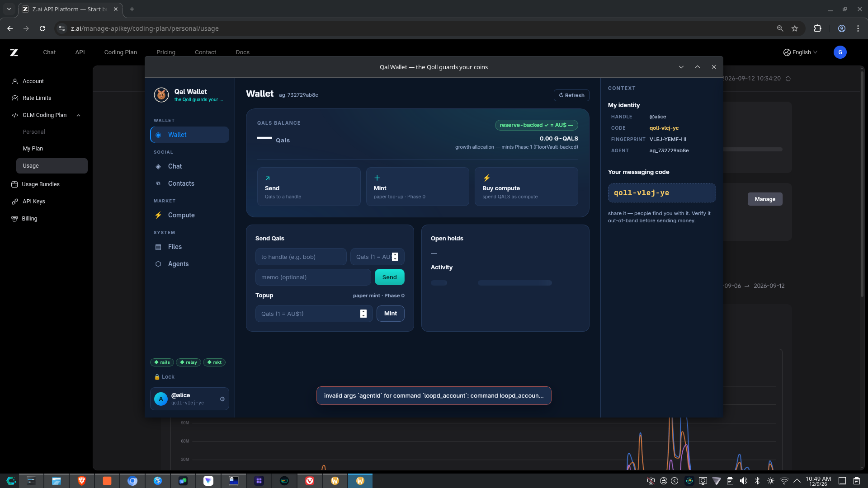Bookmark this page with star icon

pyautogui.click(x=795, y=28)
